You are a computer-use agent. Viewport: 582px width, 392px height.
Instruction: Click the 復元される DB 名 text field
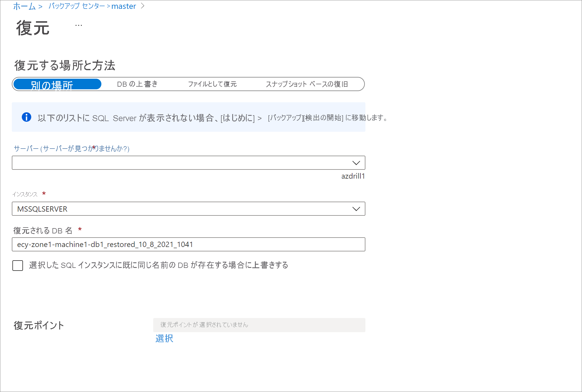189,245
